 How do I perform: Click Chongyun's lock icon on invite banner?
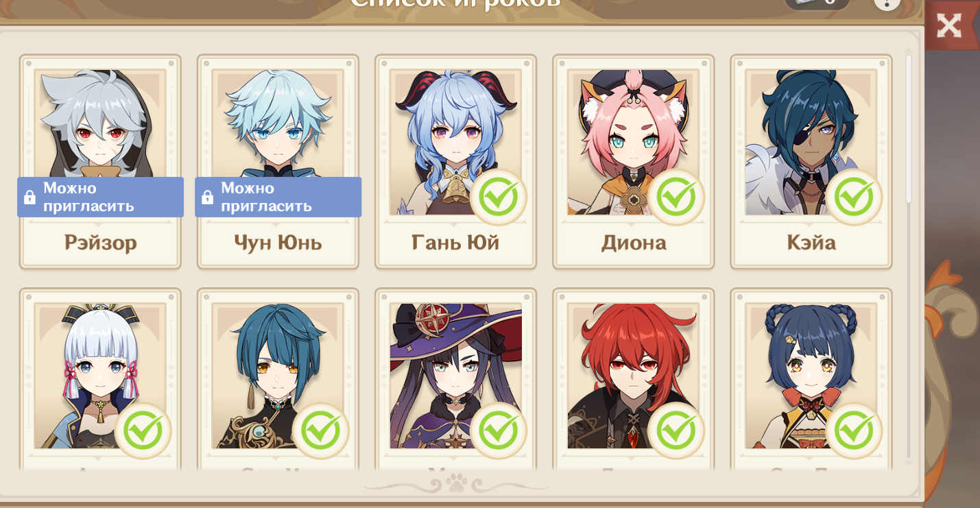pyautogui.click(x=207, y=197)
